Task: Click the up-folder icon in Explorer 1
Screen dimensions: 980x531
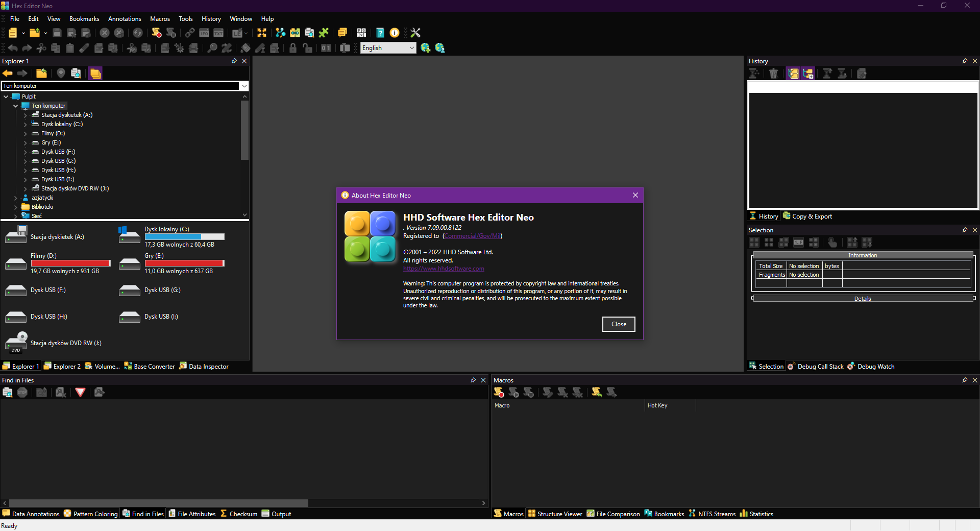Action: pos(41,74)
